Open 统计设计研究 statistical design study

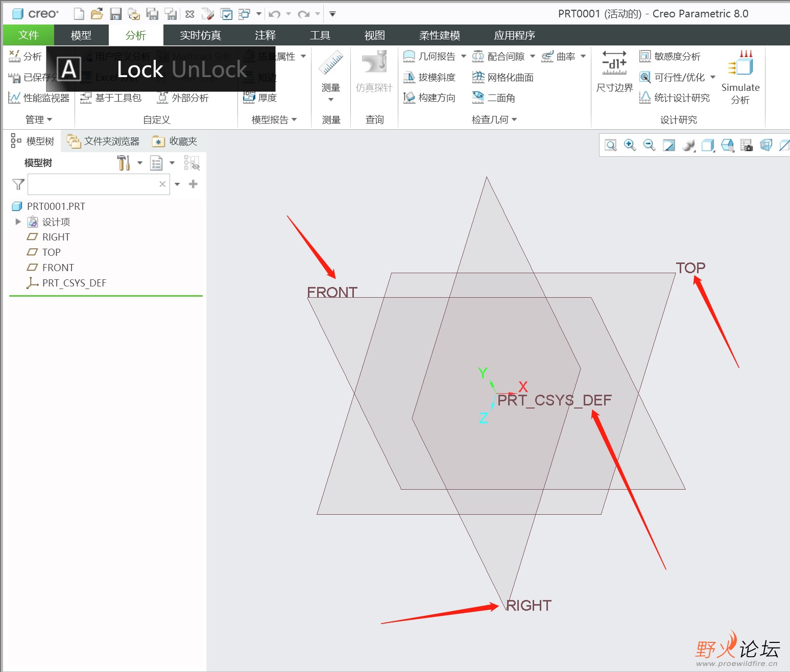pos(675,98)
